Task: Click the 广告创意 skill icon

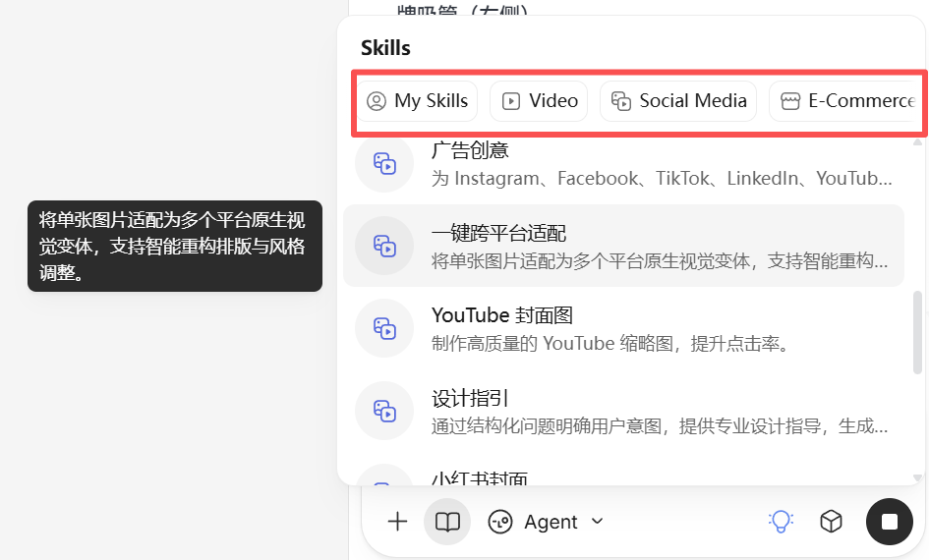Action: [384, 163]
